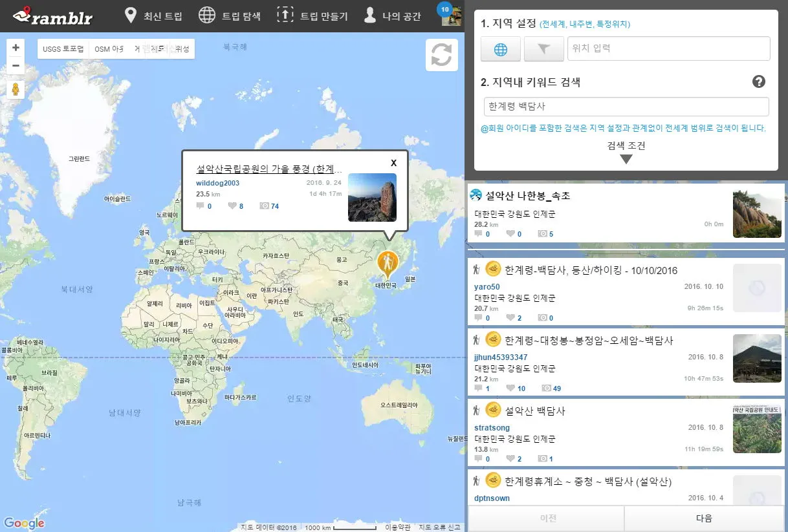Zoom in the map with plus button
This screenshot has width=788, height=532.
[16, 47]
